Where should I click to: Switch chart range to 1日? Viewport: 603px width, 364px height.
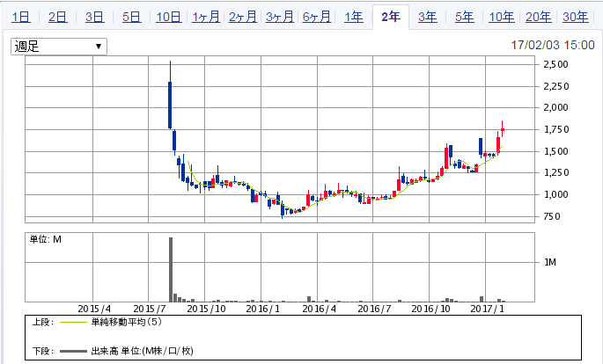pyautogui.click(x=21, y=17)
